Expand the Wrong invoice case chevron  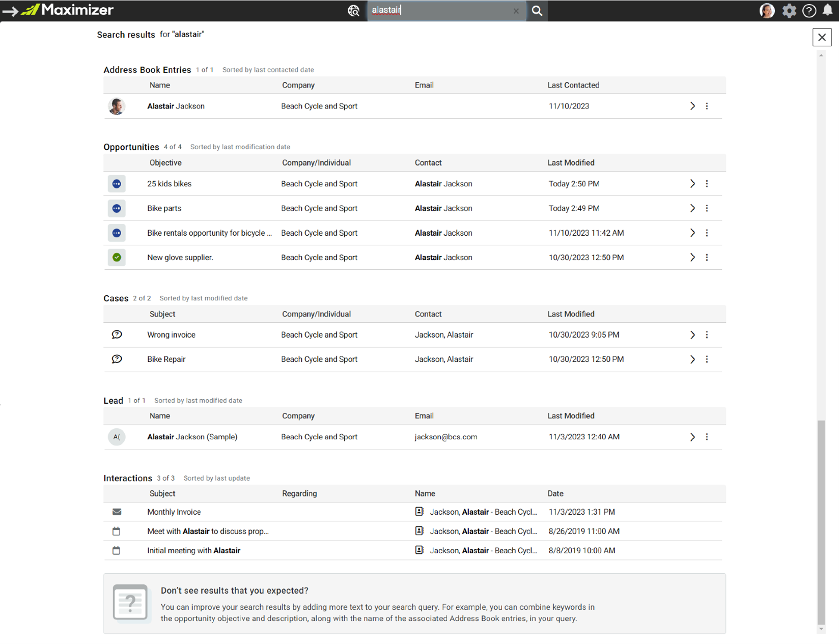[x=692, y=335]
